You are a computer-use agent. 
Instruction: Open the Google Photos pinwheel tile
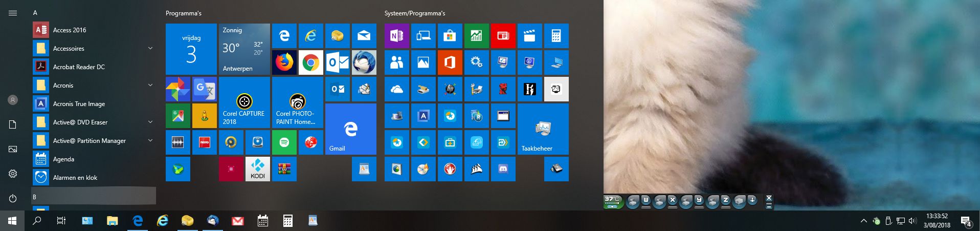(178, 89)
